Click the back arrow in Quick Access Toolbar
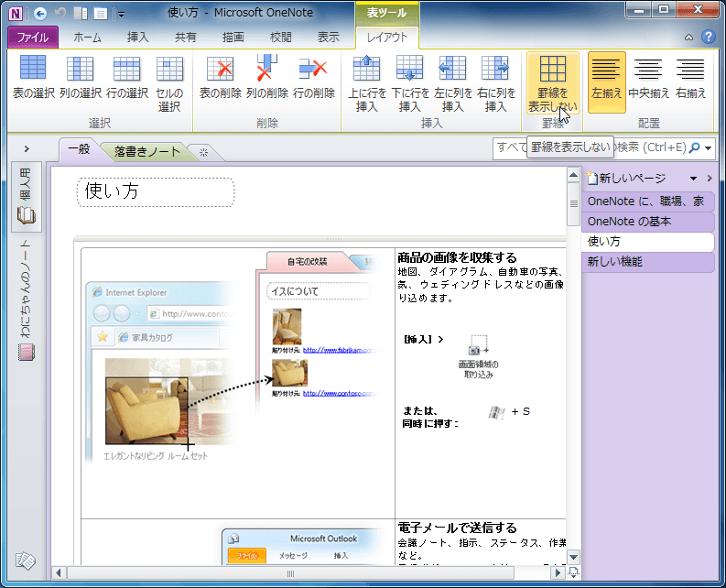The height and width of the screenshot is (588, 726). coord(40,14)
